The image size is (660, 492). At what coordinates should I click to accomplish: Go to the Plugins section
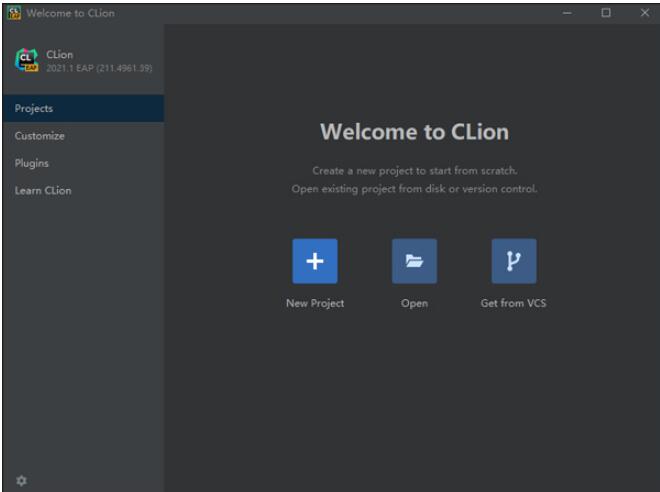pos(32,163)
